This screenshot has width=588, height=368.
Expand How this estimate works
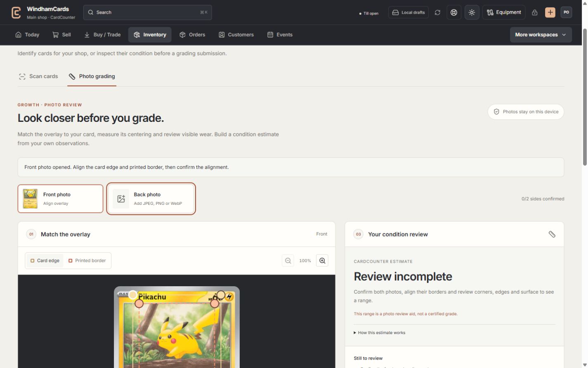pos(380,332)
